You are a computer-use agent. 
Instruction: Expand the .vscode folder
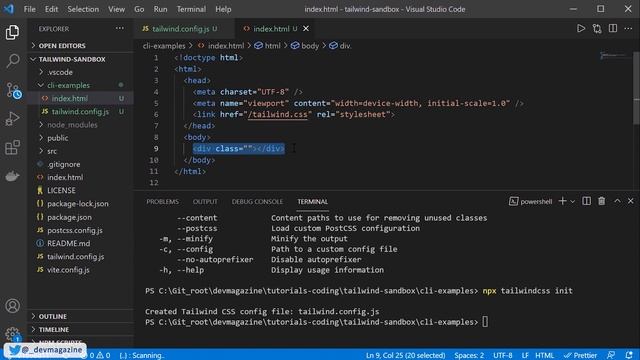(x=60, y=72)
